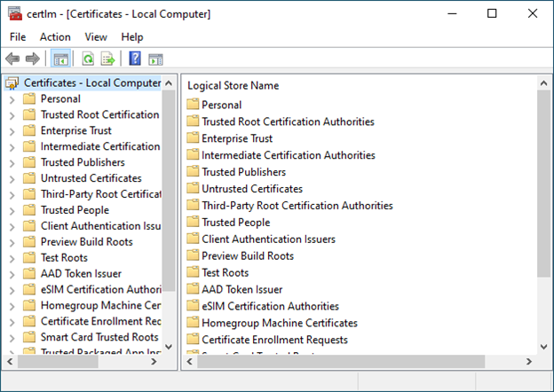Screen dimensions: 554x392
Task: Expand the Test Roots tree node
Action: [x=12, y=258]
